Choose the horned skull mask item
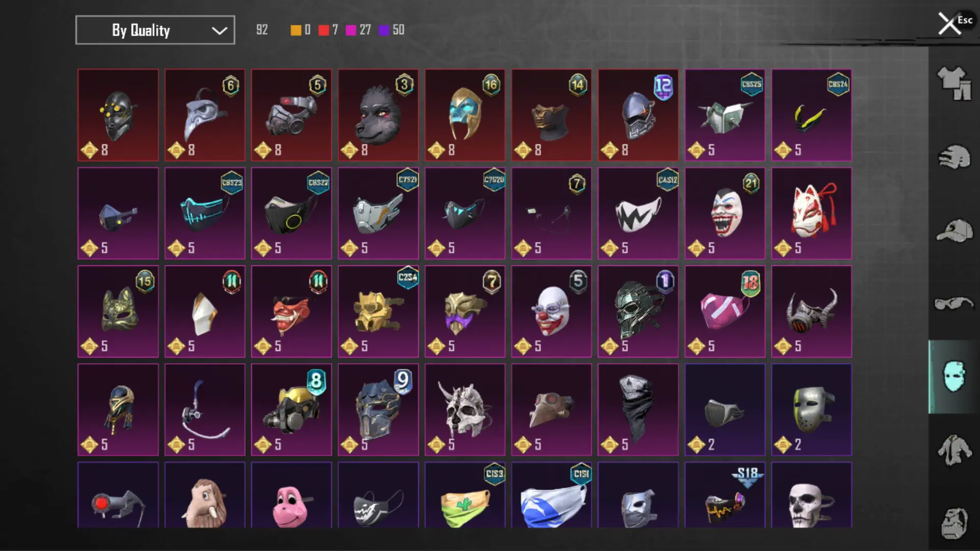 pyautogui.click(x=465, y=410)
